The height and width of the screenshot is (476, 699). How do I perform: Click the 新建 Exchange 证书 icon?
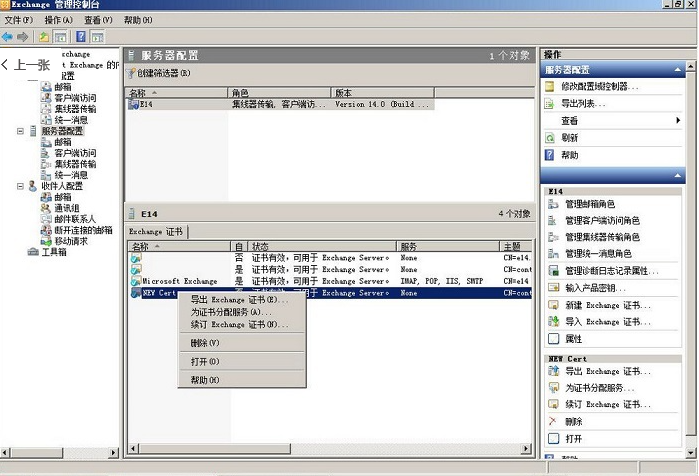tap(553, 305)
